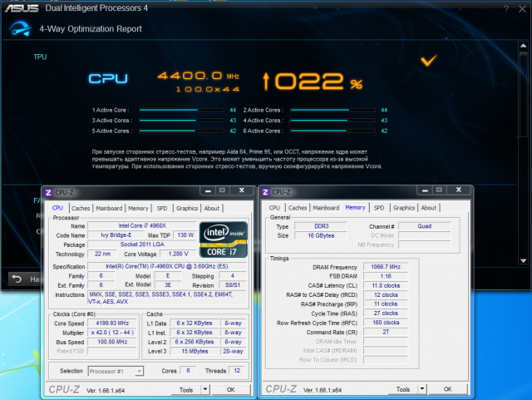This screenshot has width=532, height=400.
Task: Click the memory Type value 'DDR3'
Action: coord(321,226)
